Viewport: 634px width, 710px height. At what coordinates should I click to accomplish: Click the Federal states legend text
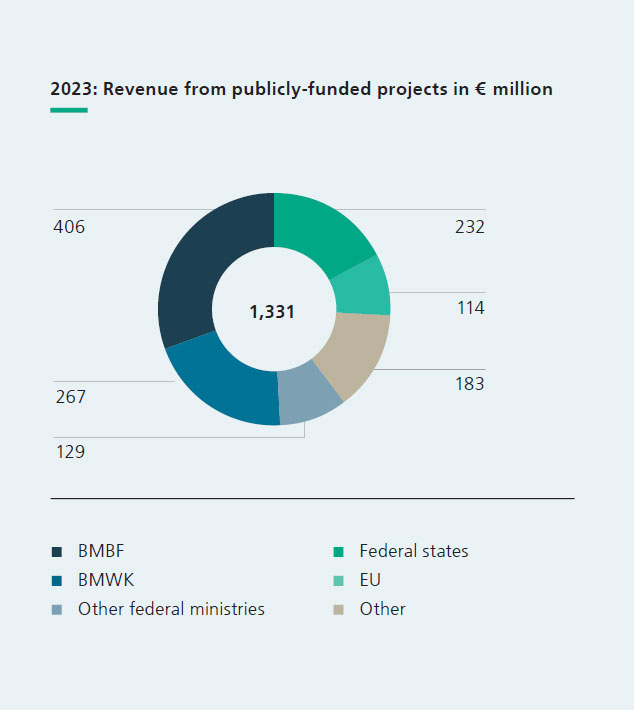(x=414, y=551)
